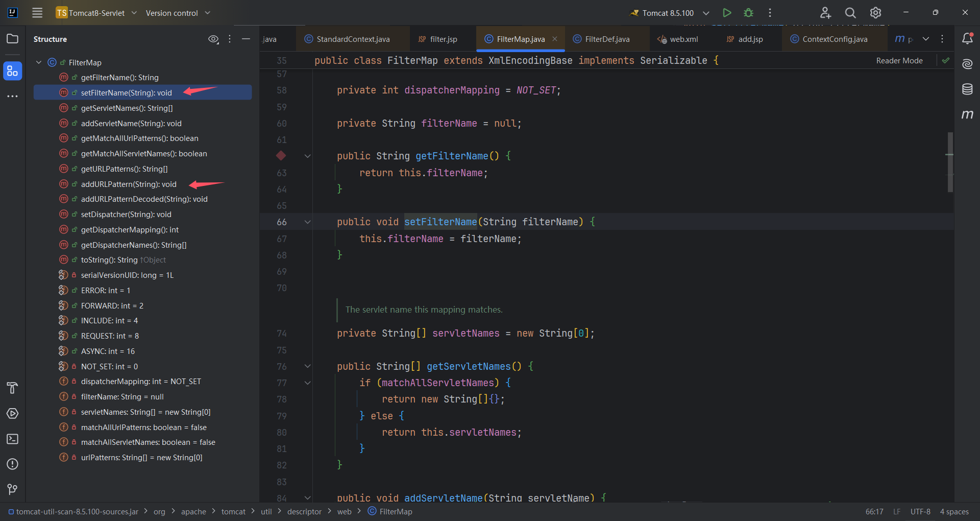The width and height of the screenshot is (980, 521).
Task: Expand Tomcat8-Servlet project dropdown
Action: tap(96, 13)
